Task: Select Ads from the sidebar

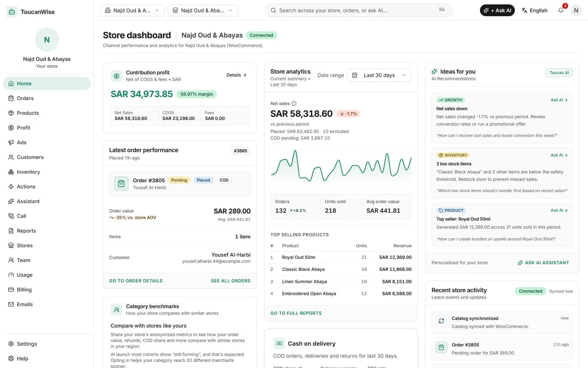Action: pos(47,142)
